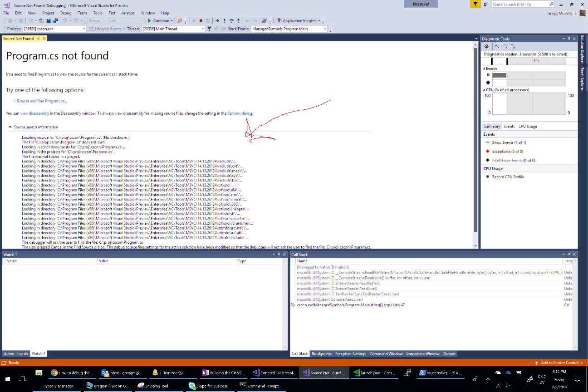This screenshot has height=392, width=588.
Task: Open the Continue button dropdown arrow
Action: pos(172,20)
